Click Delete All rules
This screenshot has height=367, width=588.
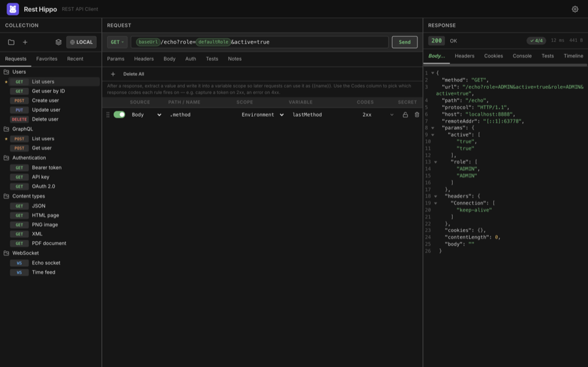[133, 74]
